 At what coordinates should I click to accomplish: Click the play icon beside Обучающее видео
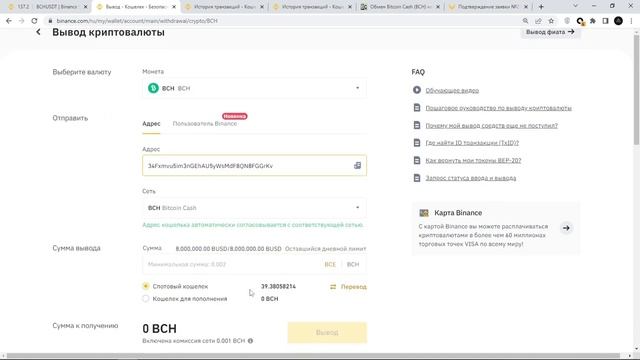(x=417, y=90)
